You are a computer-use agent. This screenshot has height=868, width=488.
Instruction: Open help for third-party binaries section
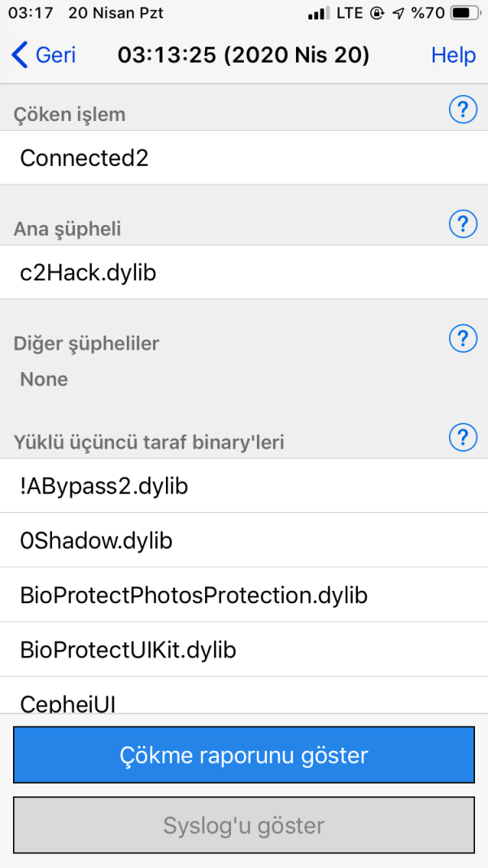click(x=463, y=437)
